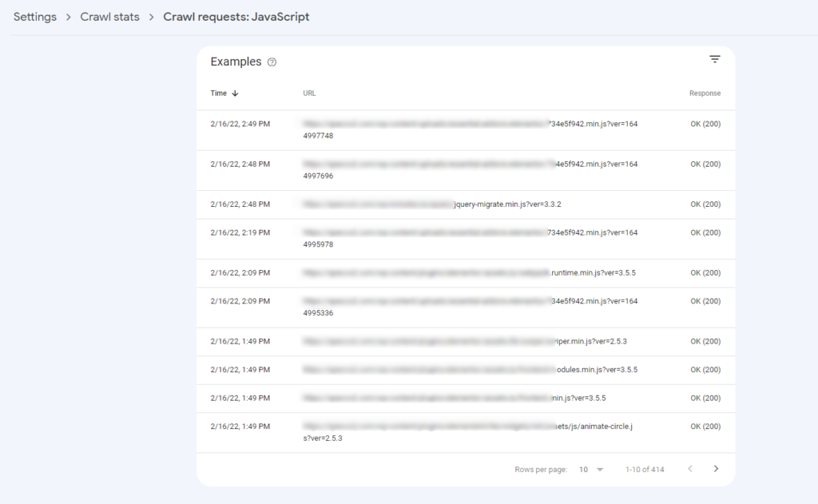Open the URL ending iper.min.js?ver=2.5.3
The image size is (818, 504).
(466, 342)
